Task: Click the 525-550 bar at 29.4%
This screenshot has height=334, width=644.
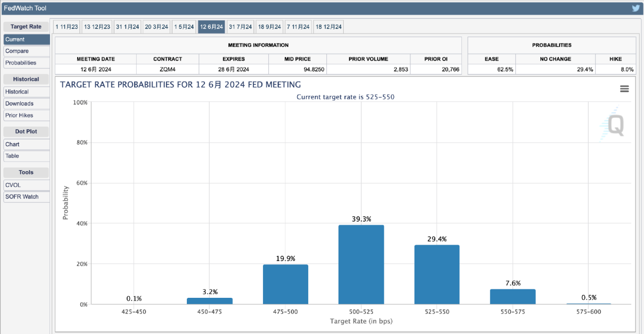Action: click(x=436, y=274)
